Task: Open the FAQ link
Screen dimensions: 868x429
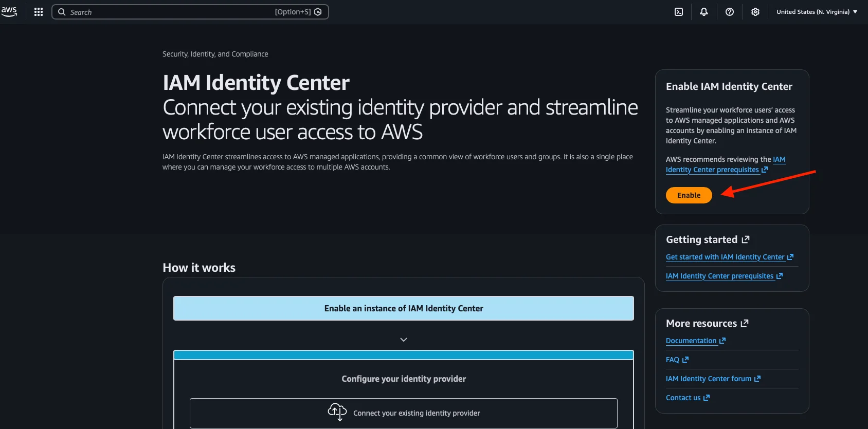Action: point(677,360)
